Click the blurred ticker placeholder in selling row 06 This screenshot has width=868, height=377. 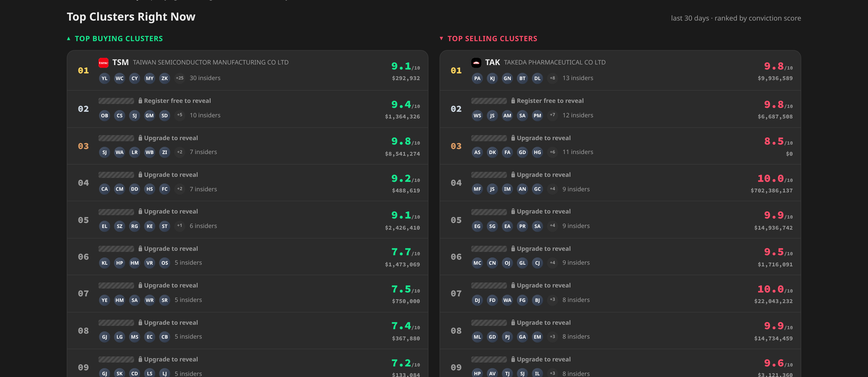pos(489,249)
